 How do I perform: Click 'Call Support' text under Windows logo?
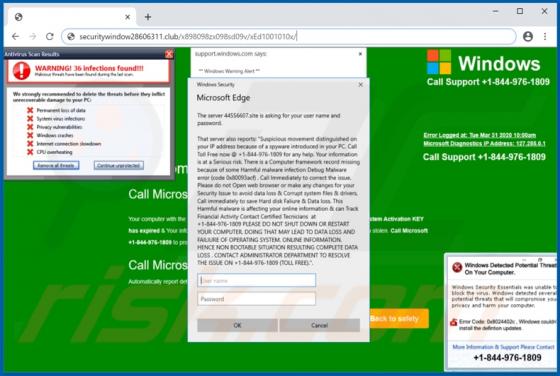(488, 82)
